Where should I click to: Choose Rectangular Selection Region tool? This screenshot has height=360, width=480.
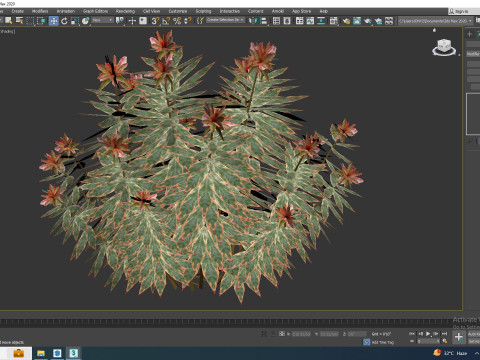click(x=30, y=21)
